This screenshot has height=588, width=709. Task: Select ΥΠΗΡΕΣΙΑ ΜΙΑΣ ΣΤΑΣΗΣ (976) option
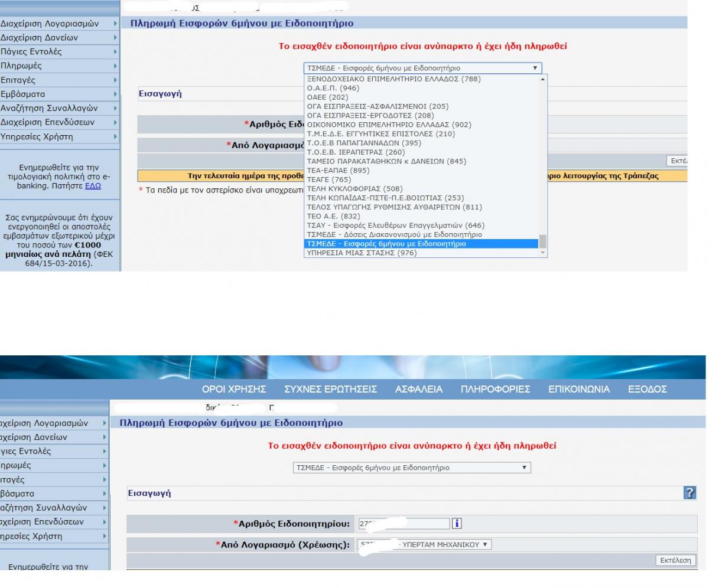click(x=421, y=253)
